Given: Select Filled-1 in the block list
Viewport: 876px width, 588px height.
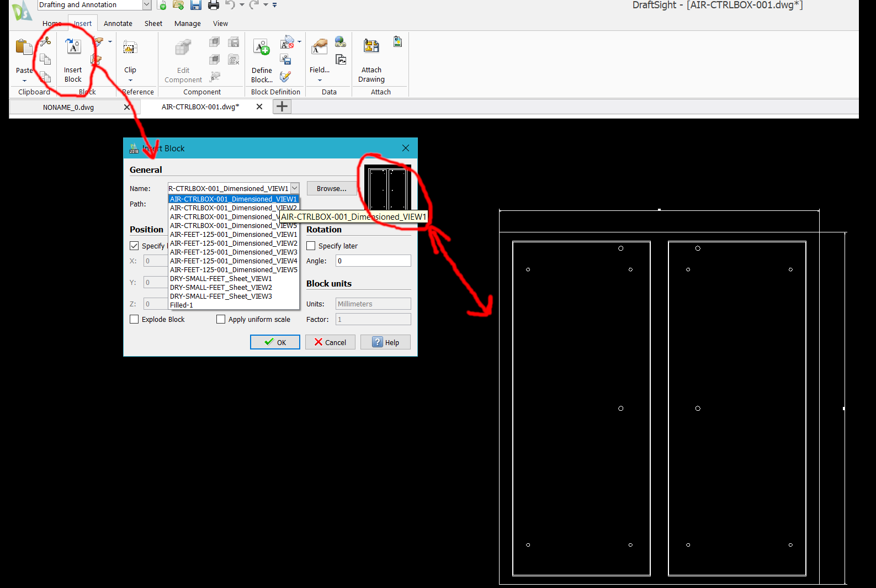Looking at the screenshot, I should tap(233, 305).
